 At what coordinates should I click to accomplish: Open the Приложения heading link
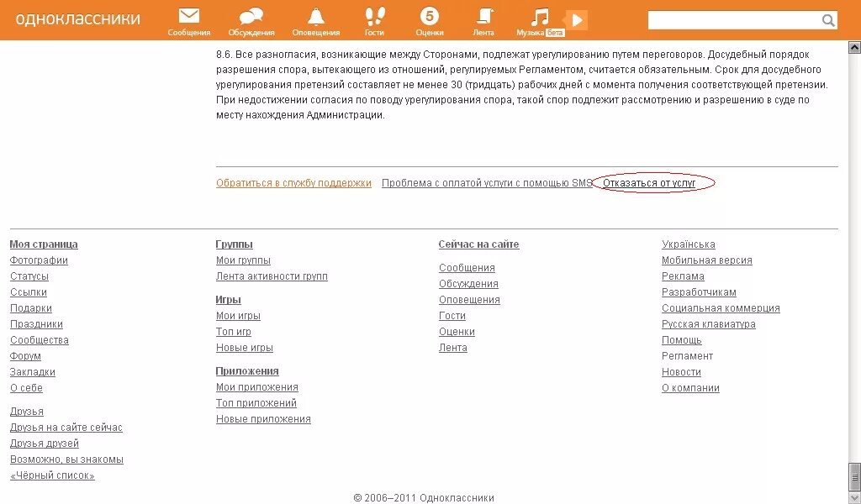coord(247,370)
